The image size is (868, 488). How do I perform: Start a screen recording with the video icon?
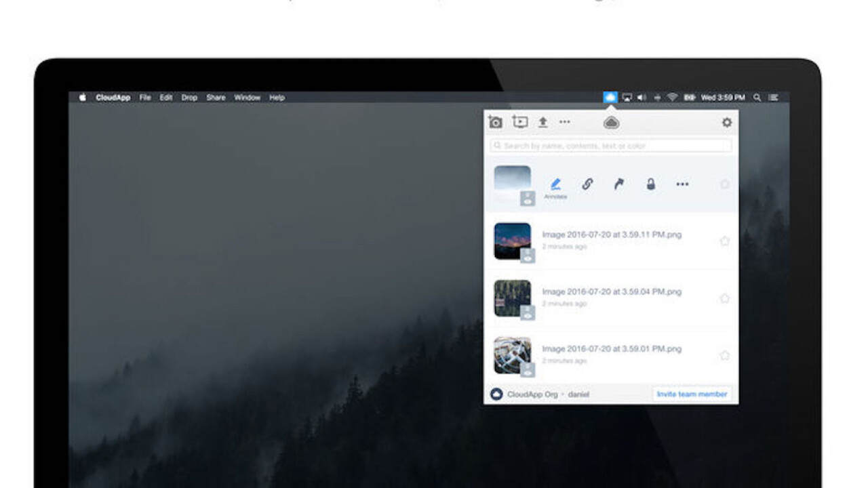click(520, 122)
